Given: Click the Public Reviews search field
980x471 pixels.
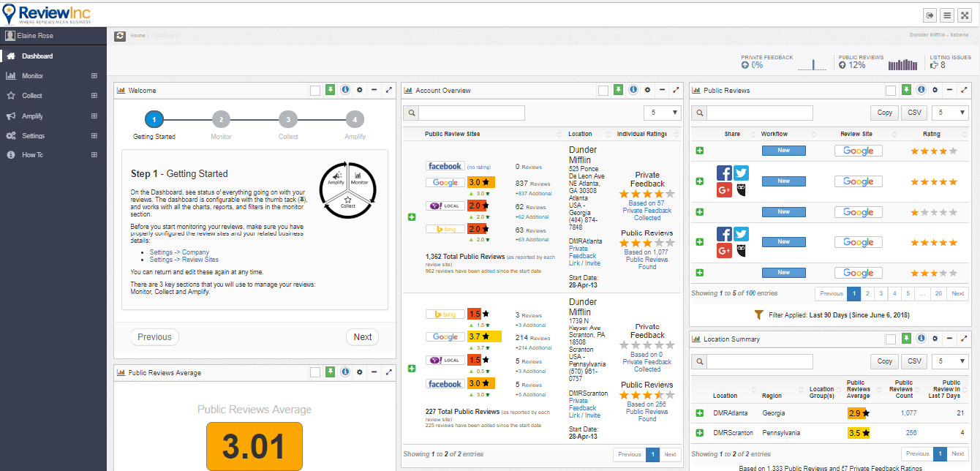Looking at the screenshot, I should click(760, 113).
